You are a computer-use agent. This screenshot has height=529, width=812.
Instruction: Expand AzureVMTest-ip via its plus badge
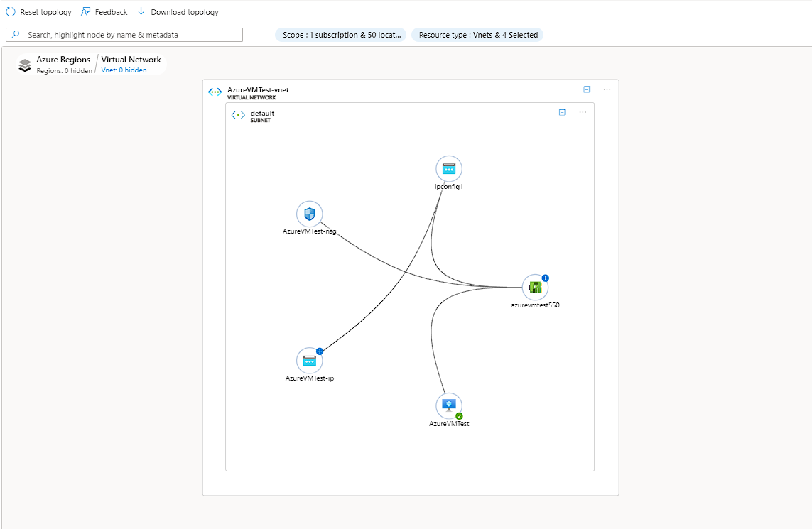319,351
